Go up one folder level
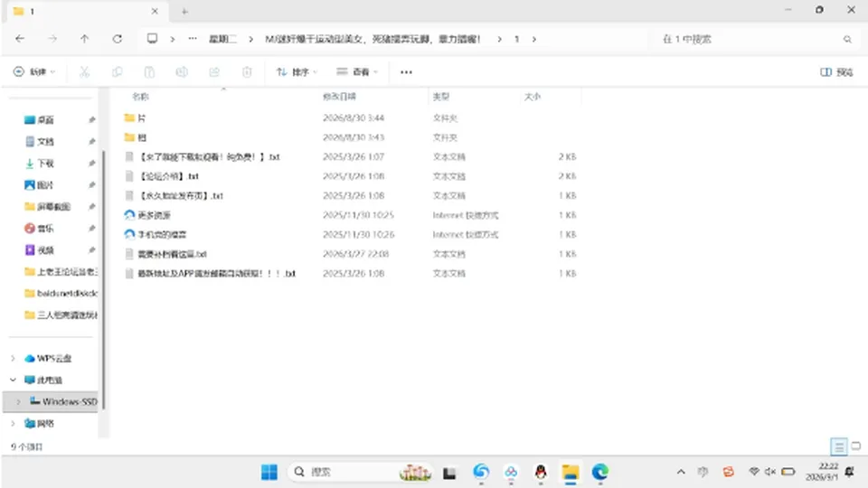The image size is (868, 488). click(84, 39)
